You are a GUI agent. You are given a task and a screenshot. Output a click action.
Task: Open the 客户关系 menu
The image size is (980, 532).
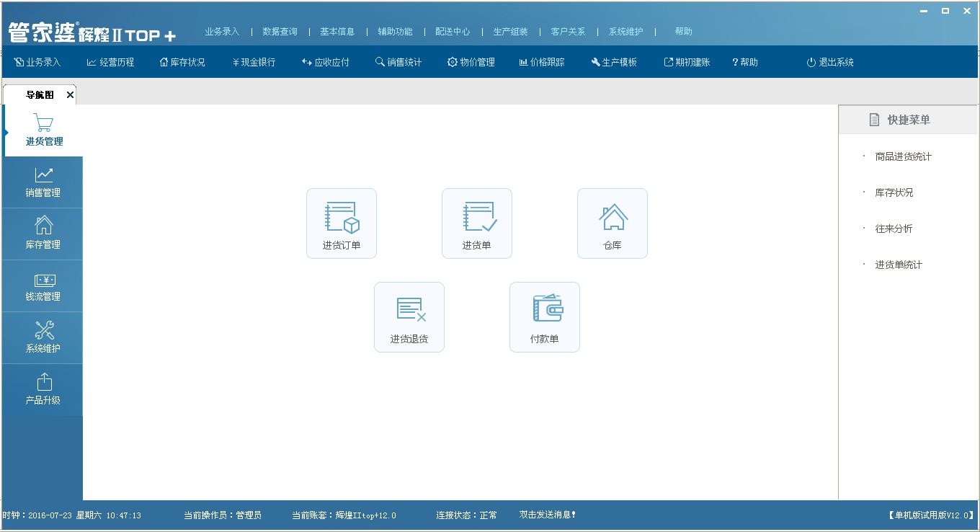click(566, 32)
